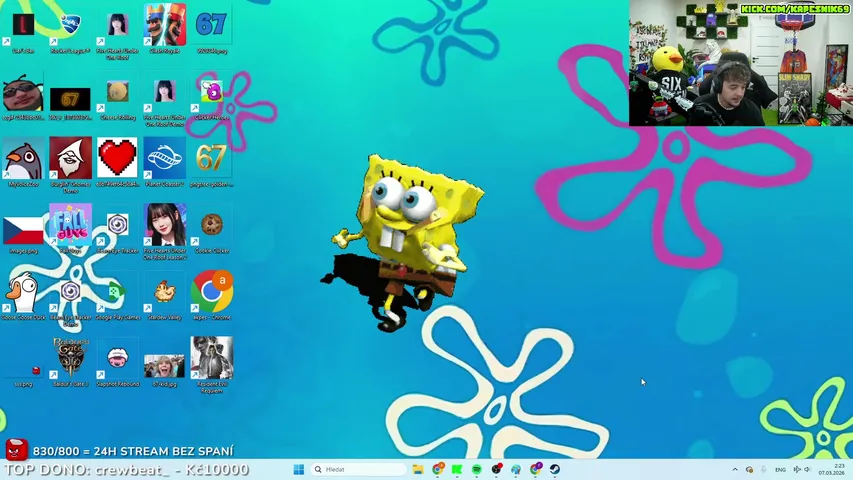
Task: Switch the ENG input language indicator
Action: [780, 469]
